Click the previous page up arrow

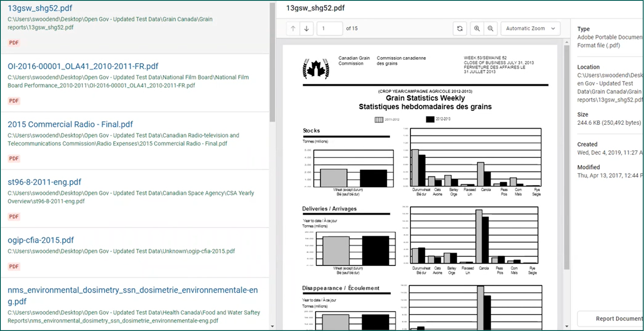coord(293,29)
